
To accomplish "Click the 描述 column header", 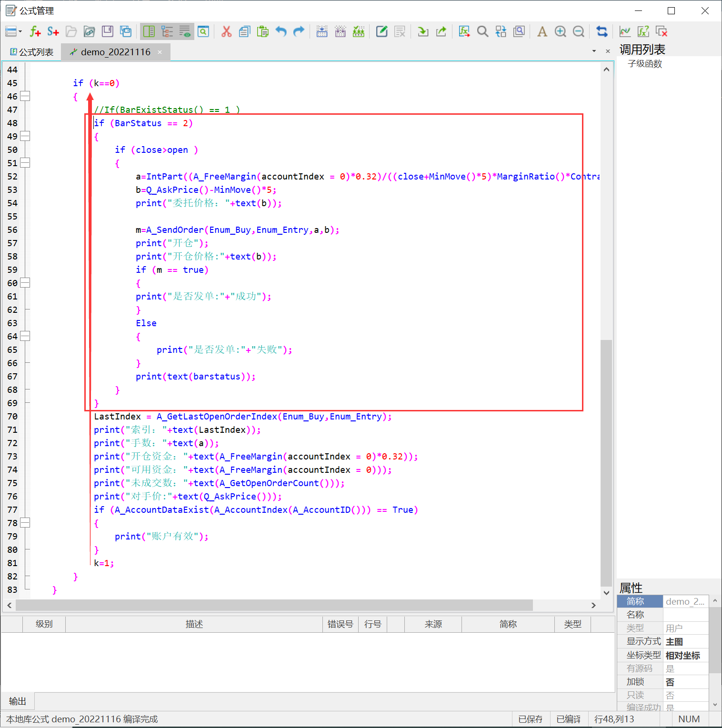I will pos(194,624).
